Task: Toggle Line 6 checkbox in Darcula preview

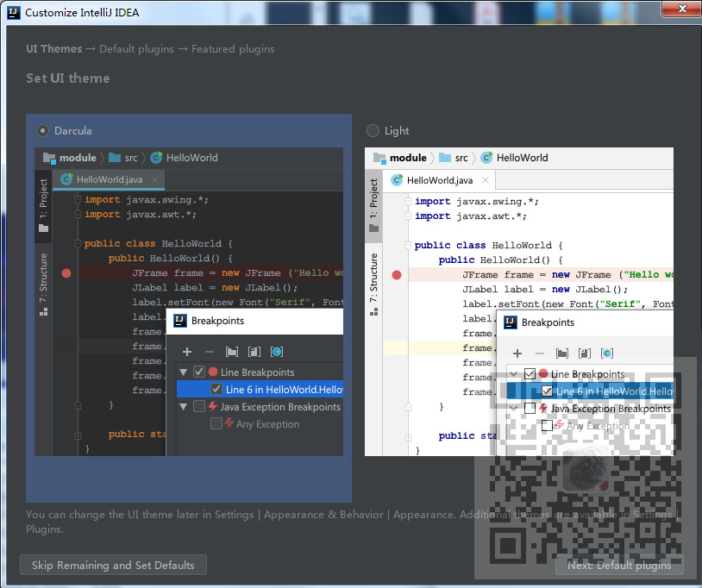Action: pyautogui.click(x=216, y=389)
